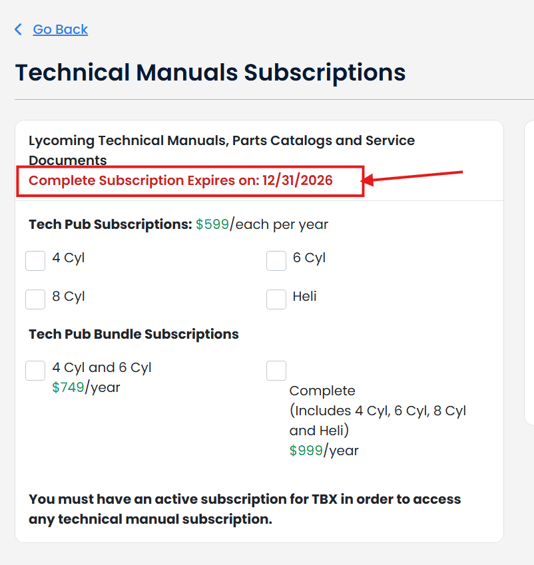Click the back chevron arrow icon

[x=18, y=29]
